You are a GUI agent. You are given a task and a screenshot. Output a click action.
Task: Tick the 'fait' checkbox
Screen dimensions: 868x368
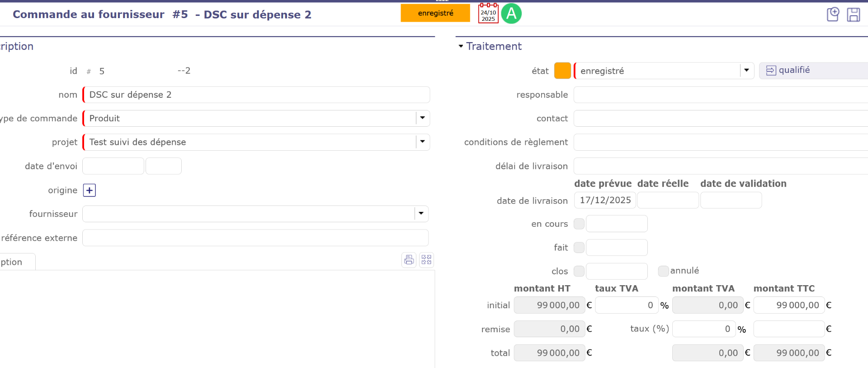579,248
